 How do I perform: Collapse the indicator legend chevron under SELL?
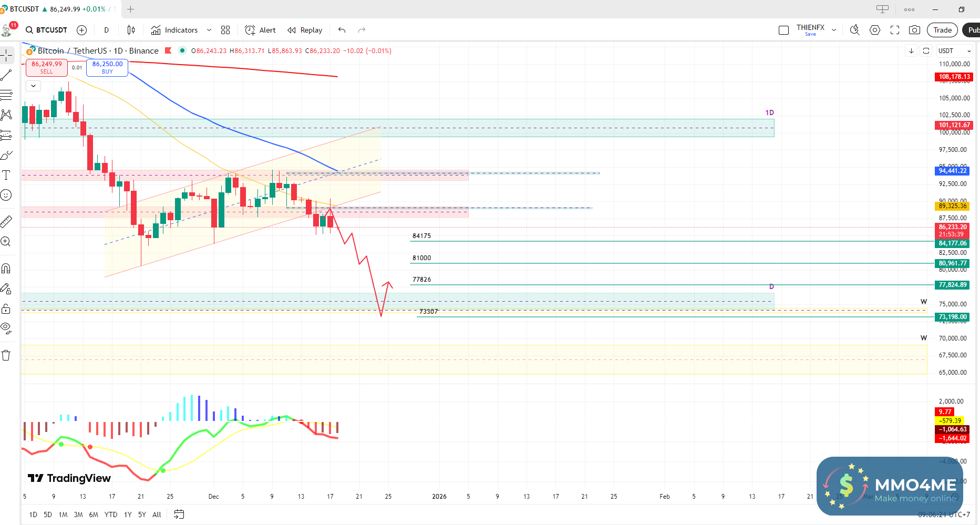click(33, 86)
